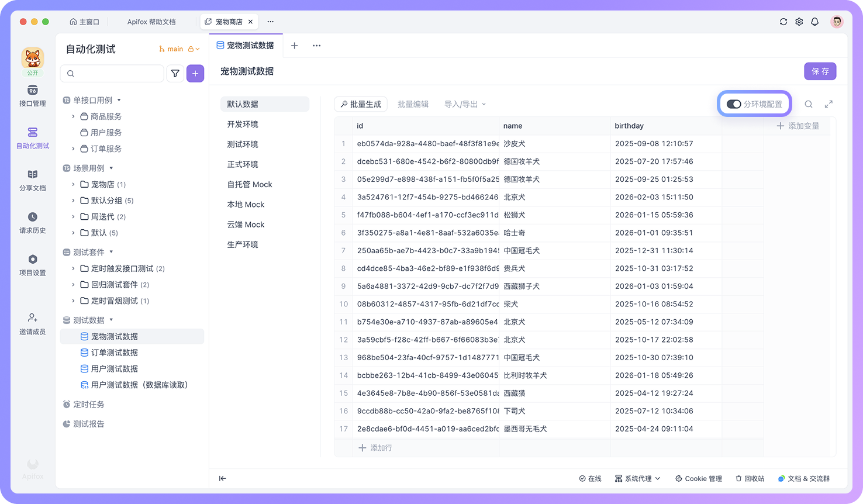Collapse the side panel with bottom-left arrow
Screen dimensions: 863x504
pyautogui.click(x=223, y=478)
